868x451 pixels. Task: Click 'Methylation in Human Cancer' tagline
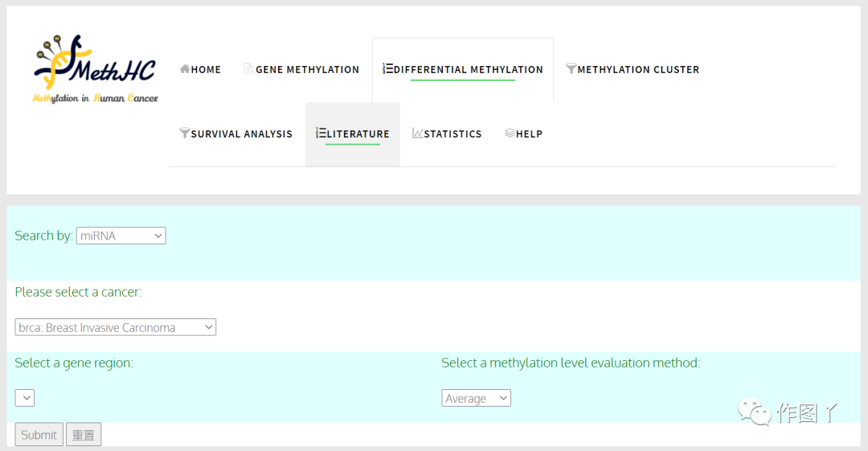coord(95,98)
